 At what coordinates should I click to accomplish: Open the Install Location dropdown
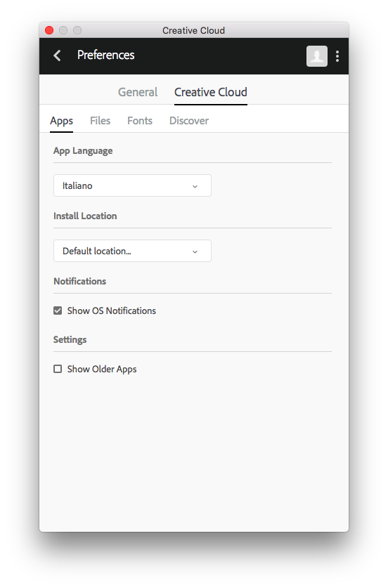(132, 251)
